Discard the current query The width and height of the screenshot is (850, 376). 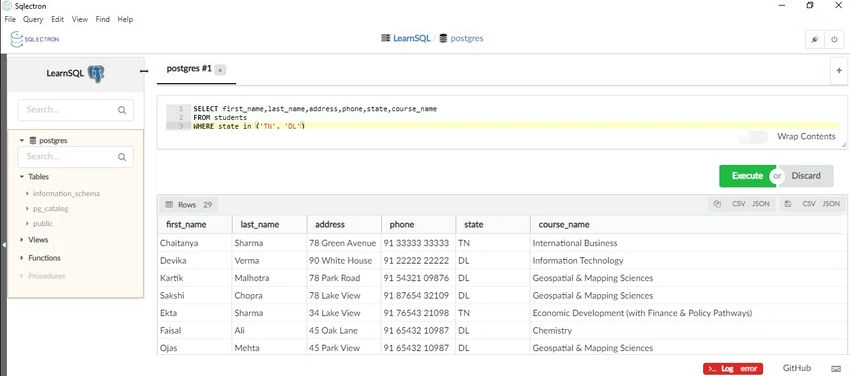click(x=806, y=176)
